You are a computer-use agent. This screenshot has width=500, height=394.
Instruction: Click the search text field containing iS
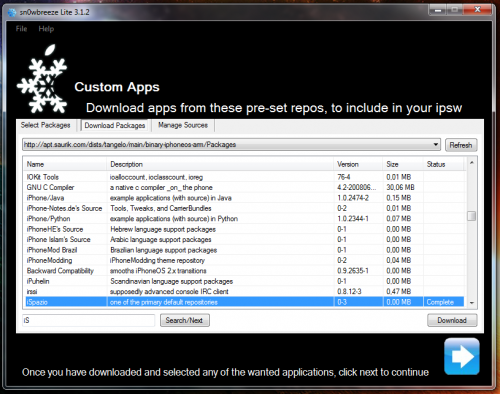point(89,320)
